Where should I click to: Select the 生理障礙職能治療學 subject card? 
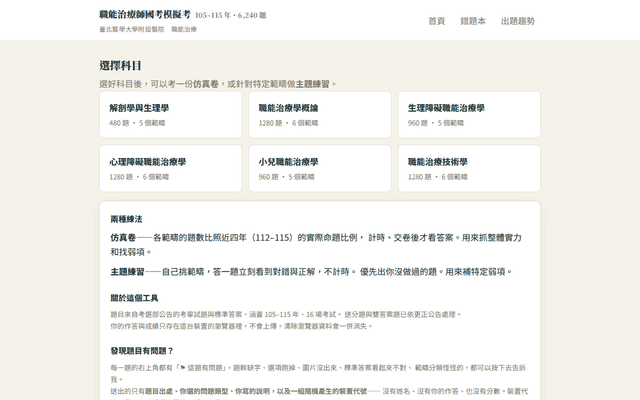[x=469, y=114]
